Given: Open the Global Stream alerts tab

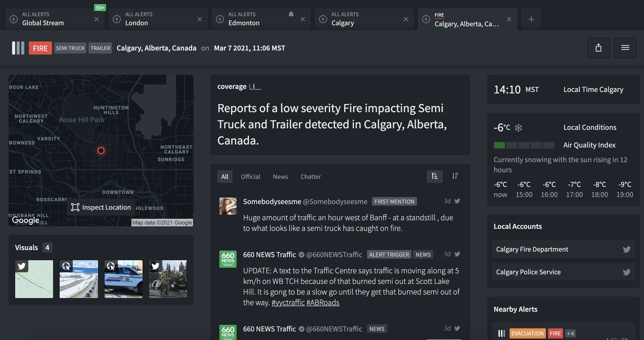Looking at the screenshot, I should (55, 19).
